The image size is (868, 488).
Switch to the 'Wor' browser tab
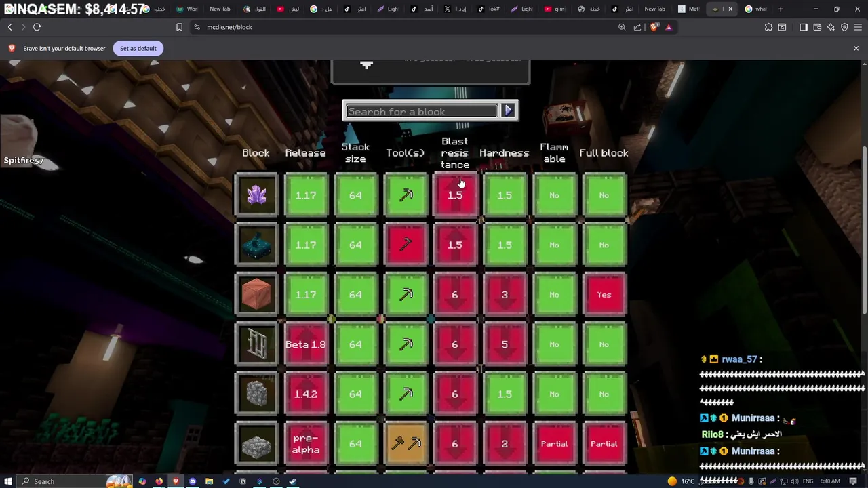click(186, 9)
